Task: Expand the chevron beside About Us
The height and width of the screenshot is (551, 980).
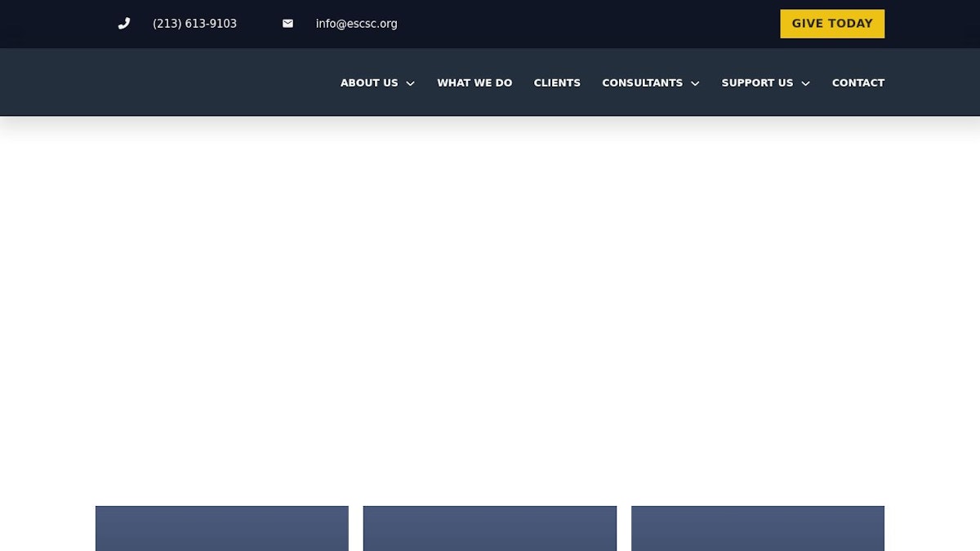Action: [410, 83]
